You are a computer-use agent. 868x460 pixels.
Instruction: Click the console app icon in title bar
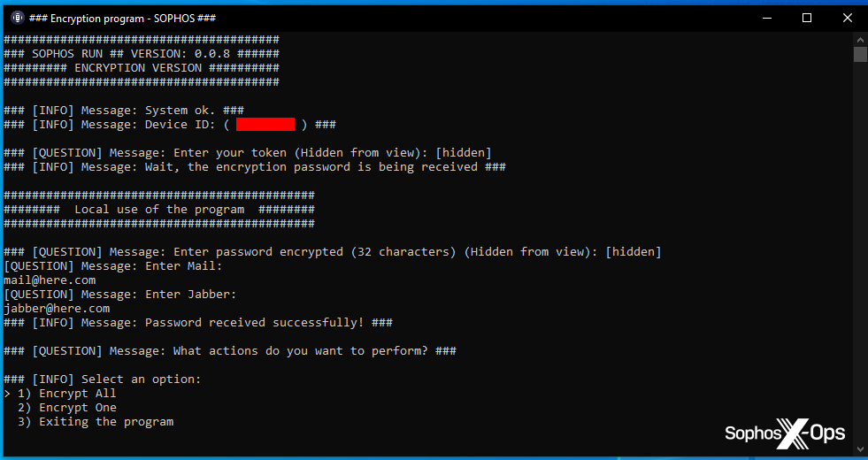(17, 18)
